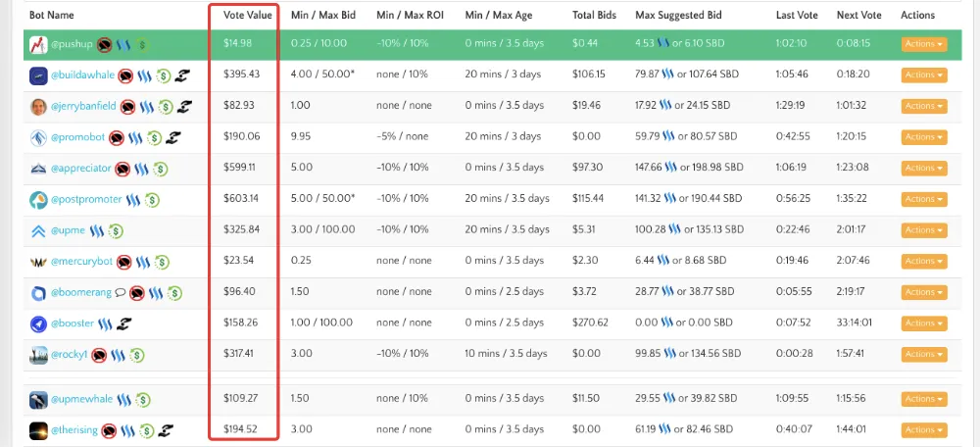Click the @pushup avatar image
This screenshot has width=980, height=447.
(x=39, y=45)
